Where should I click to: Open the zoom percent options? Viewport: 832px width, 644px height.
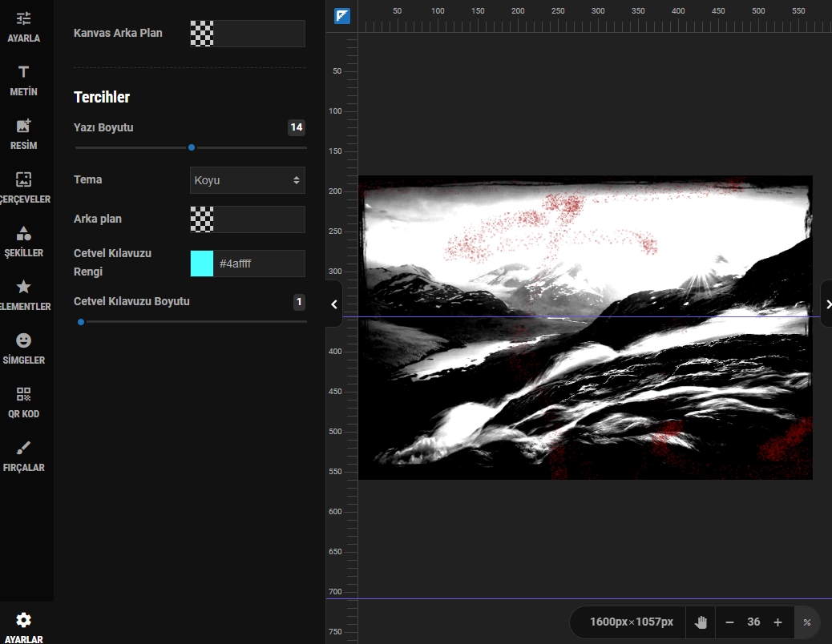[x=807, y=622]
